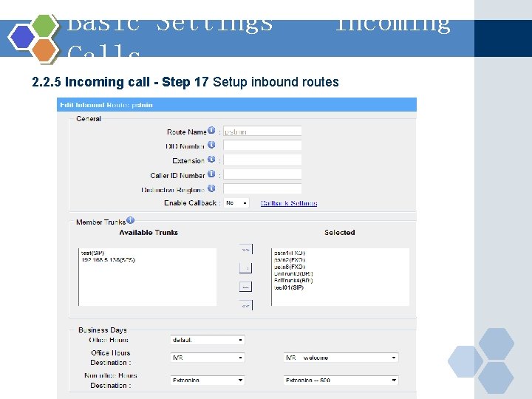532x399 pixels.
Task: Select test01(SIP) in Selected list
Action: 289,287
